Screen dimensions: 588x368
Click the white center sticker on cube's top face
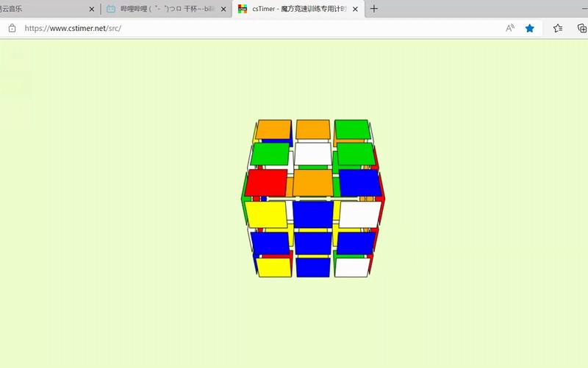click(x=313, y=154)
